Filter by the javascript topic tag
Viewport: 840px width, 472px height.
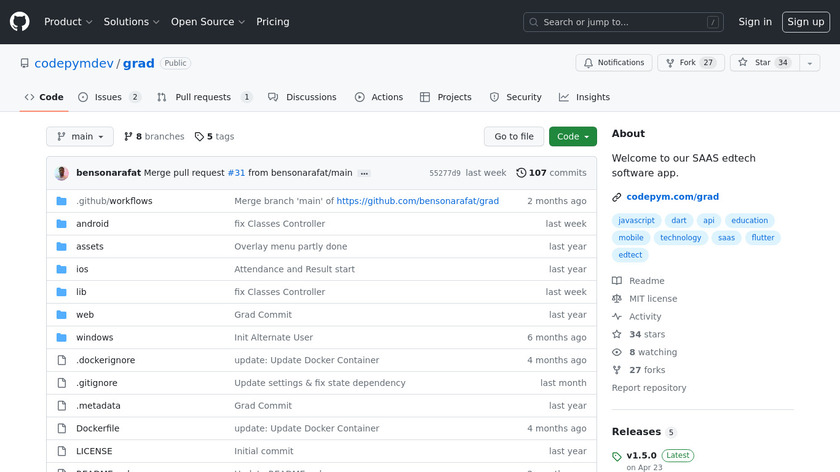click(636, 220)
